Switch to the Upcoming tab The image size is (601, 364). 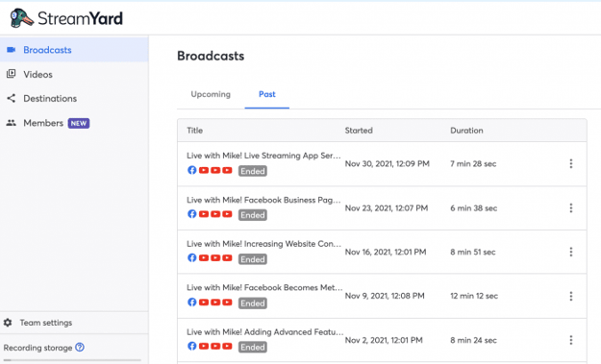[x=211, y=94]
